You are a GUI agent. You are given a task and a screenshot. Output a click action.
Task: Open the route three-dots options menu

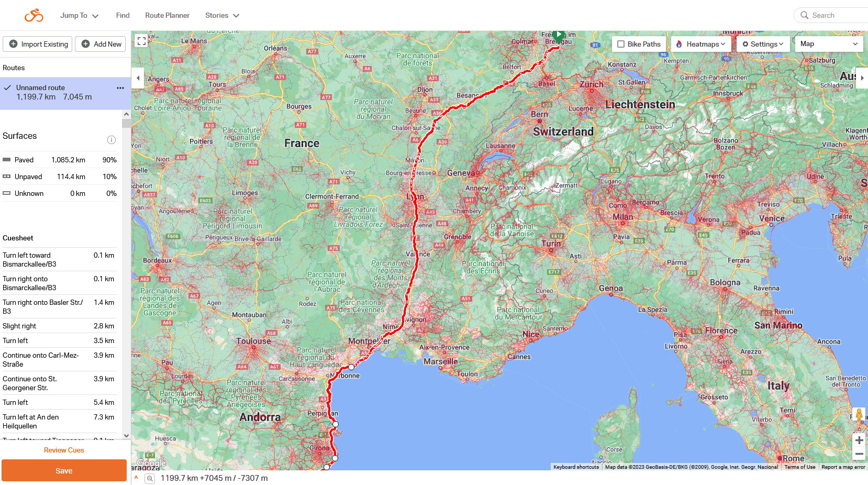tap(120, 88)
